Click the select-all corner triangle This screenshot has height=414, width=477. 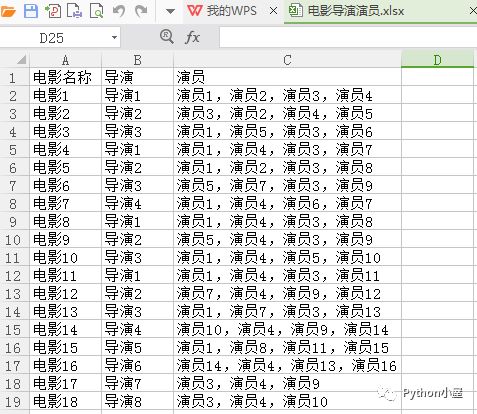tap(21, 60)
